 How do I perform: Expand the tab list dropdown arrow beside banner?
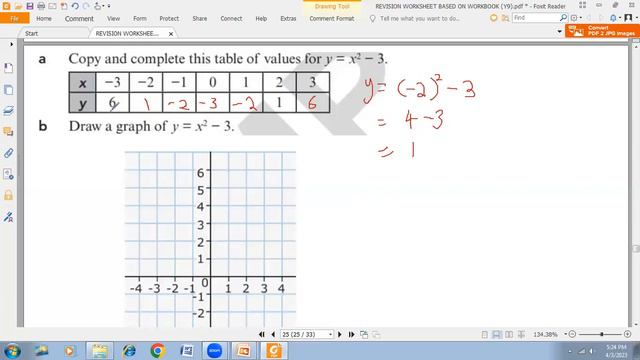coord(560,31)
